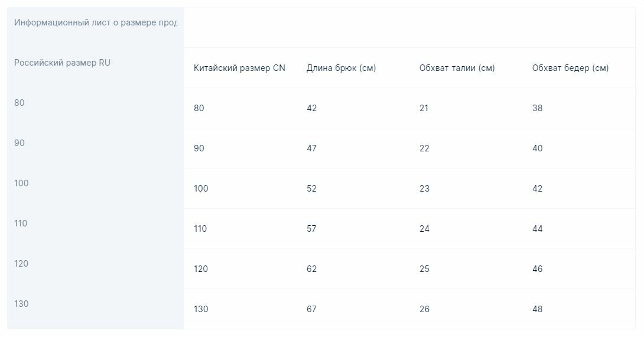Click the "Информационный лист о размере" title cell
This screenshot has width=644, height=337.
95,22
